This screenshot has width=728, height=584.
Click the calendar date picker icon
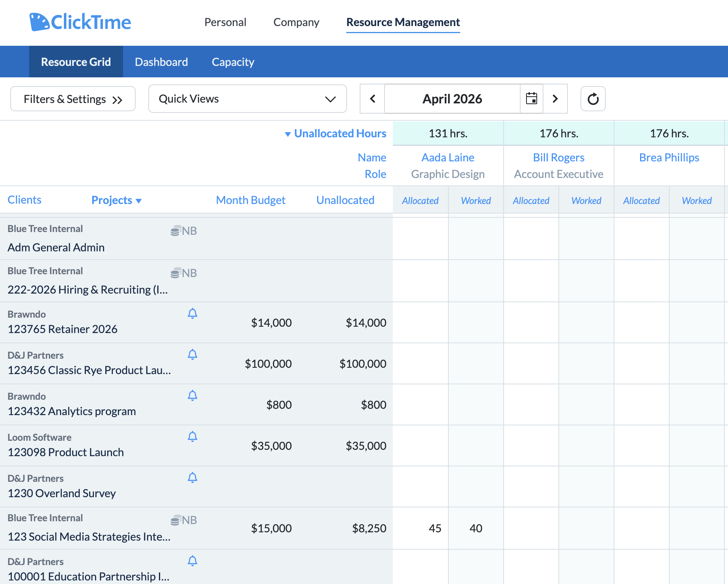pos(532,99)
